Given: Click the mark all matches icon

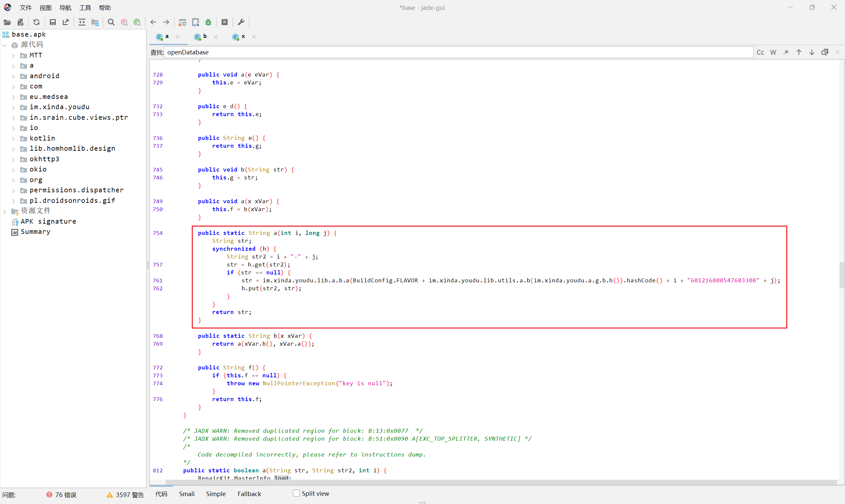Looking at the screenshot, I should (x=825, y=52).
